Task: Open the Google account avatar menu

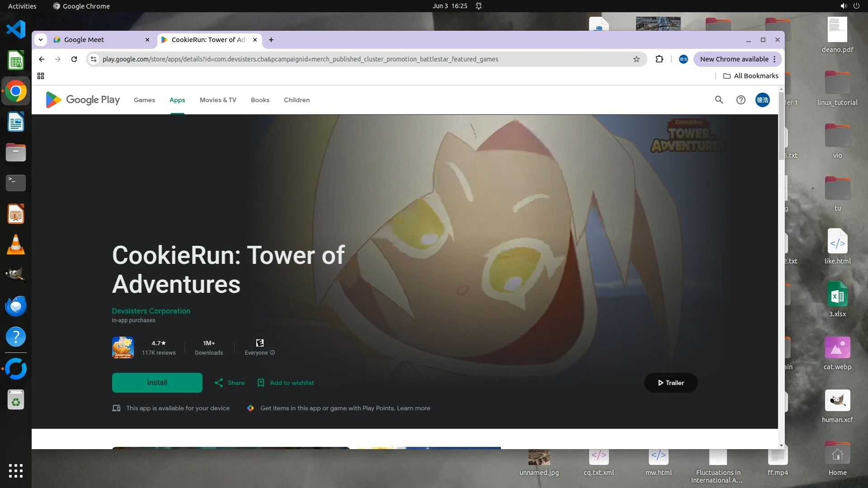Action: point(762,100)
